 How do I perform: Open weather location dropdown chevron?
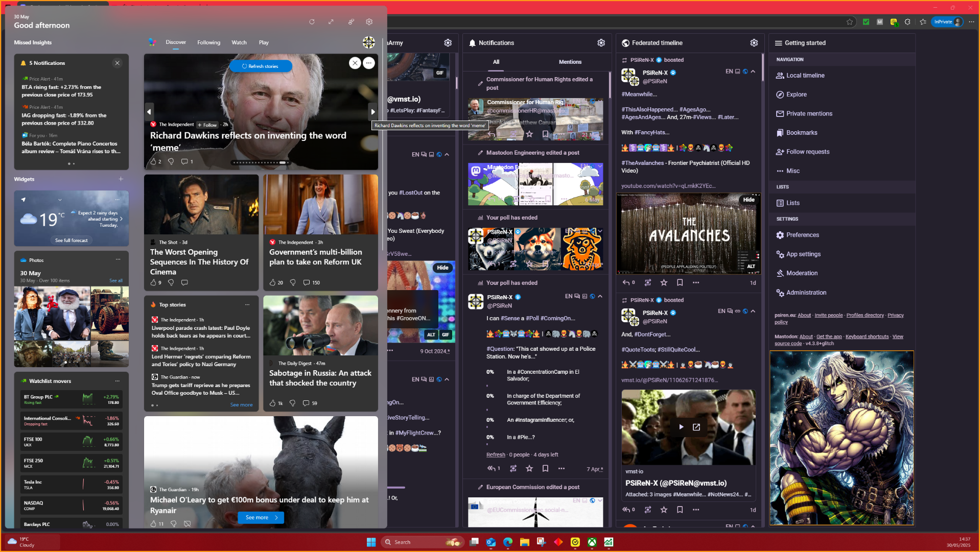(x=60, y=200)
